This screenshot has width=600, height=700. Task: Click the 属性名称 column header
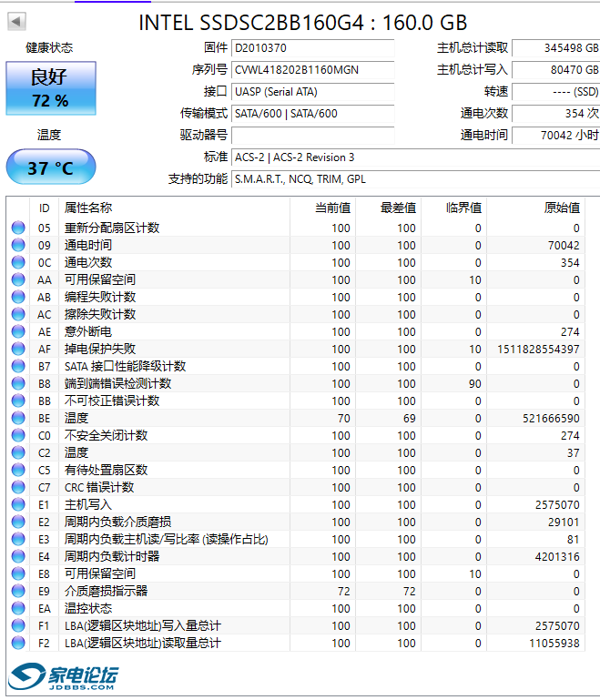pos(174,208)
